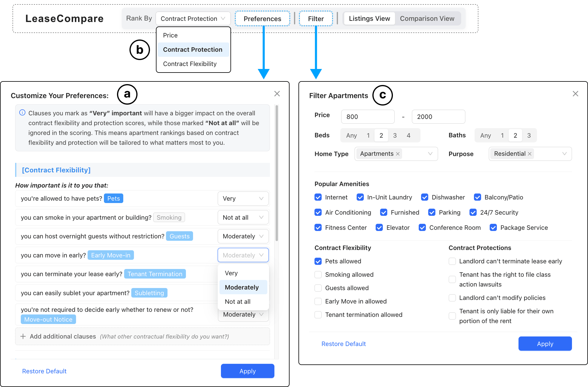
Task: Click Apply in Filter Apartments
Action: pyautogui.click(x=545, y=344)
